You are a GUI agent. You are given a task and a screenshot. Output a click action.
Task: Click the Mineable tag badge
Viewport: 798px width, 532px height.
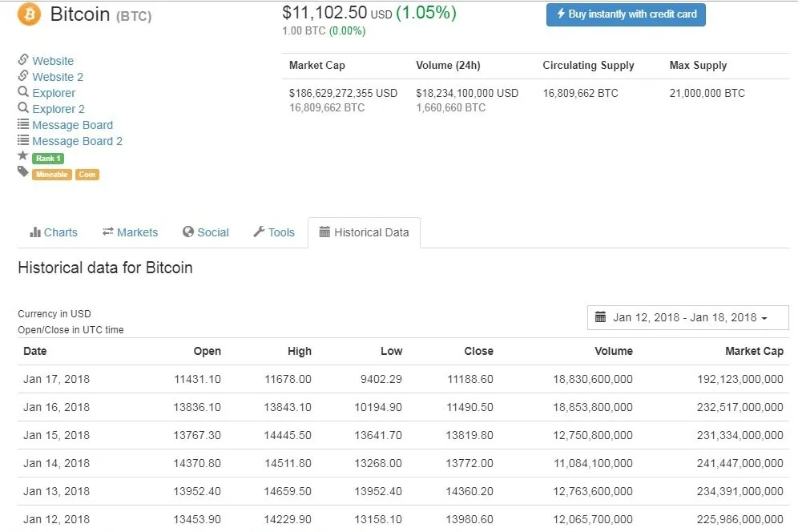pos(52,175)
